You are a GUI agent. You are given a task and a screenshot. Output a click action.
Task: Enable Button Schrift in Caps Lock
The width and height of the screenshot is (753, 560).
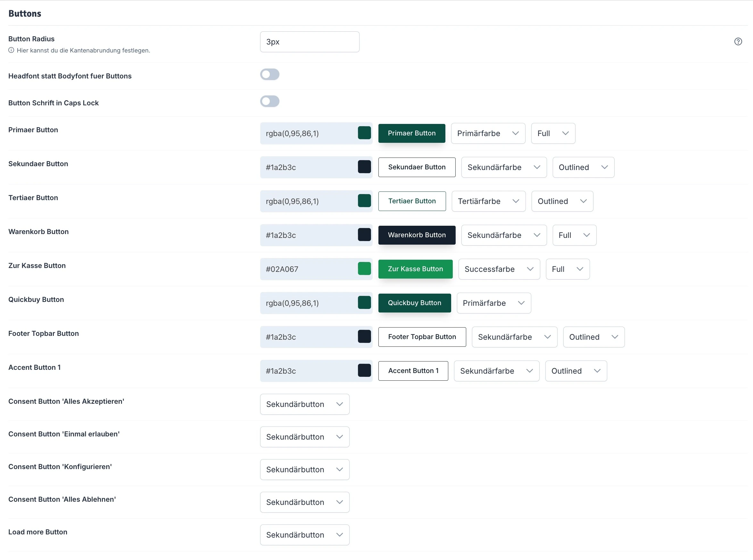(x=270, y=101)
